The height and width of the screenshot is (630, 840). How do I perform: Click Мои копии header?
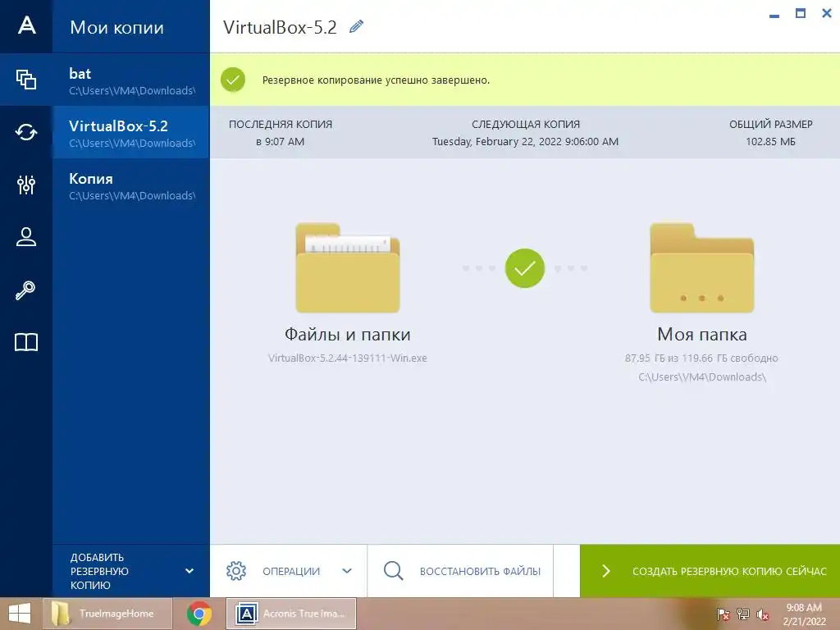[116, 27]
